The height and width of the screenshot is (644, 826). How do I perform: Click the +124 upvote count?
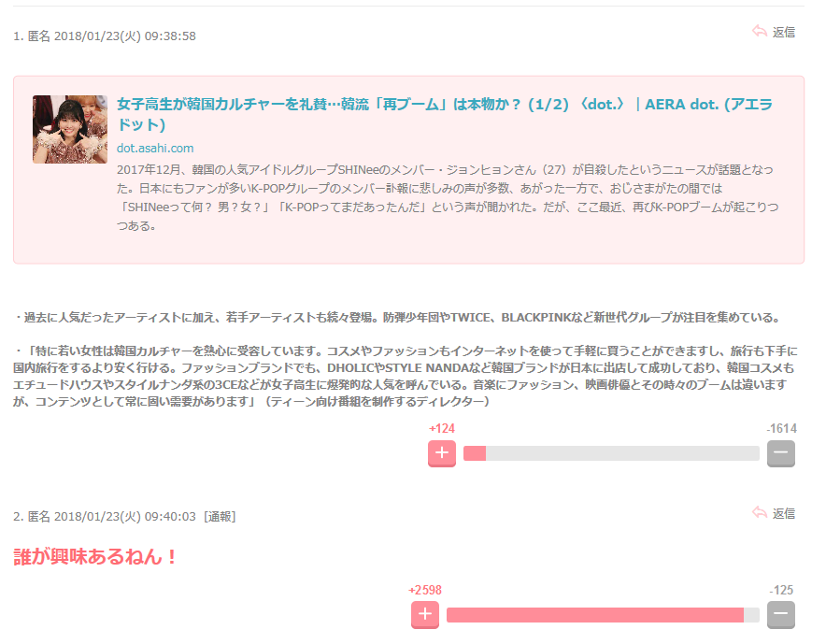coord(441,428)
